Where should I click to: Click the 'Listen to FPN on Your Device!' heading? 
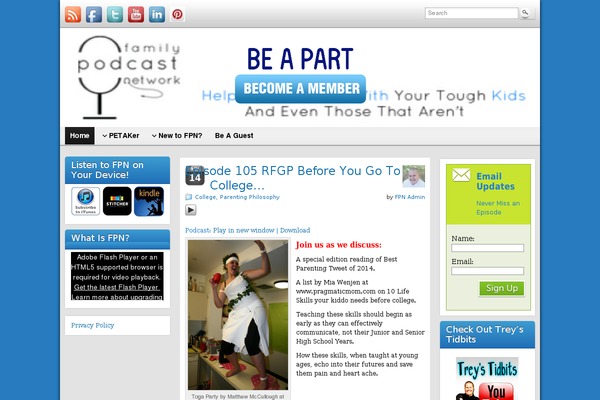[108, 170]
